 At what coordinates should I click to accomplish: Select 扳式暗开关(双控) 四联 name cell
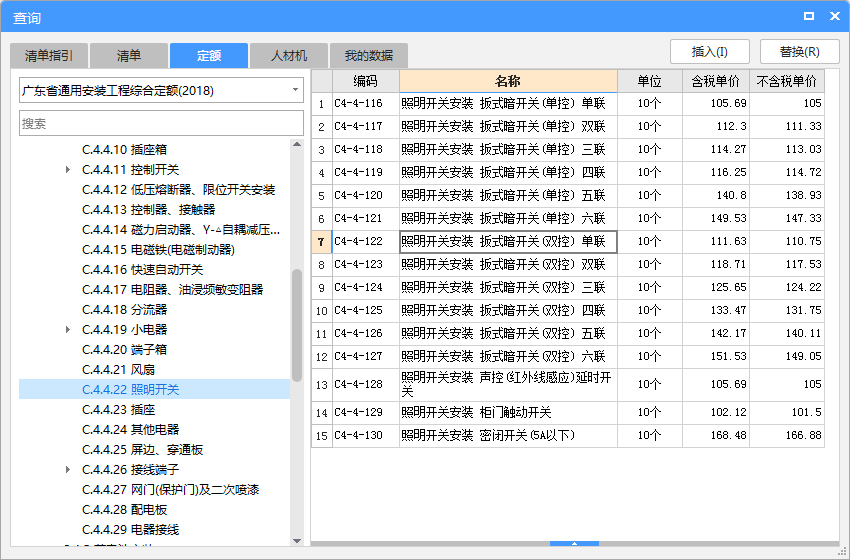click(508, 311)
